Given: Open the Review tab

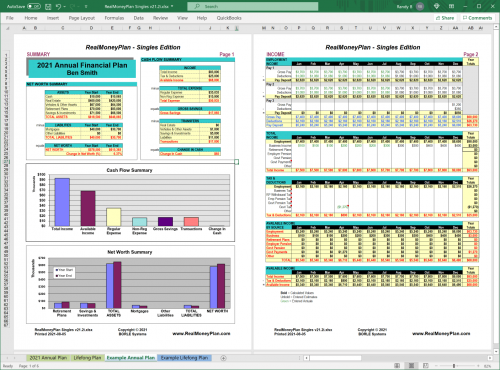Looking at the screenshot, I should tap(160, 18).
